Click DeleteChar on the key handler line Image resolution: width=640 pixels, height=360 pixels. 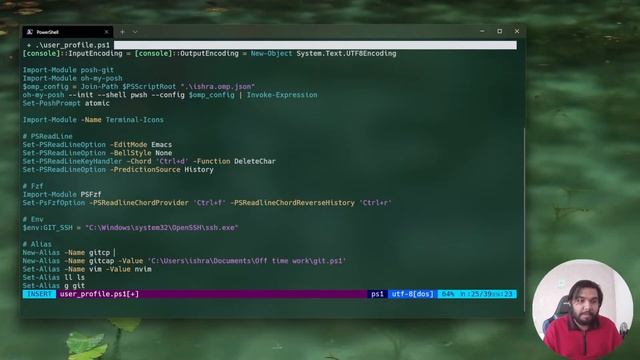click(255, 161)
